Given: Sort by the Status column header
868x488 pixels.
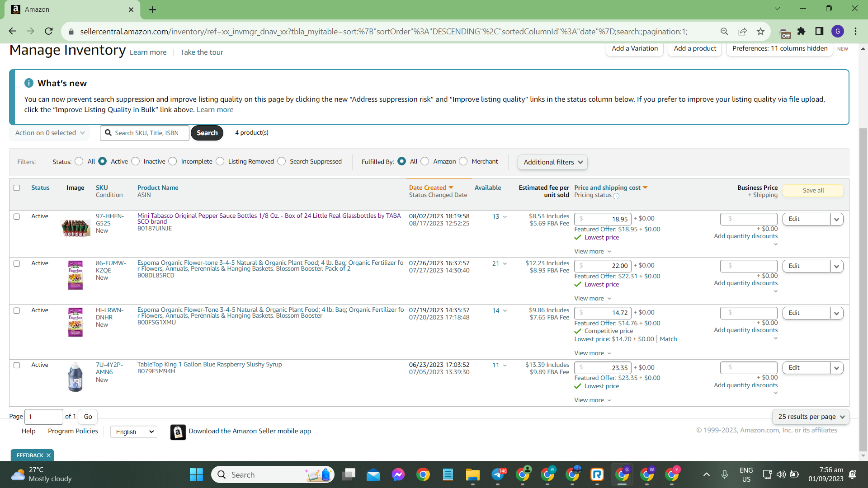Looking at the screenshot, I should 40,188.
